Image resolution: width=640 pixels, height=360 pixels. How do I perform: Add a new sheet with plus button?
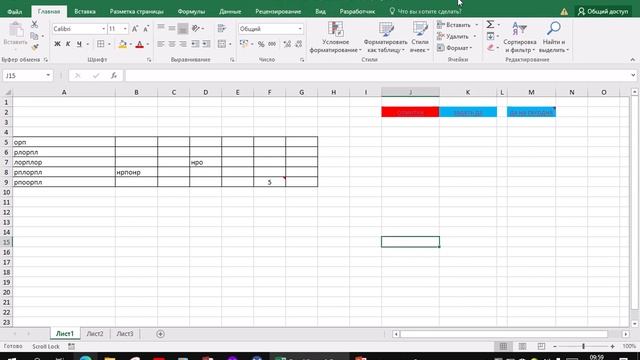160,334
